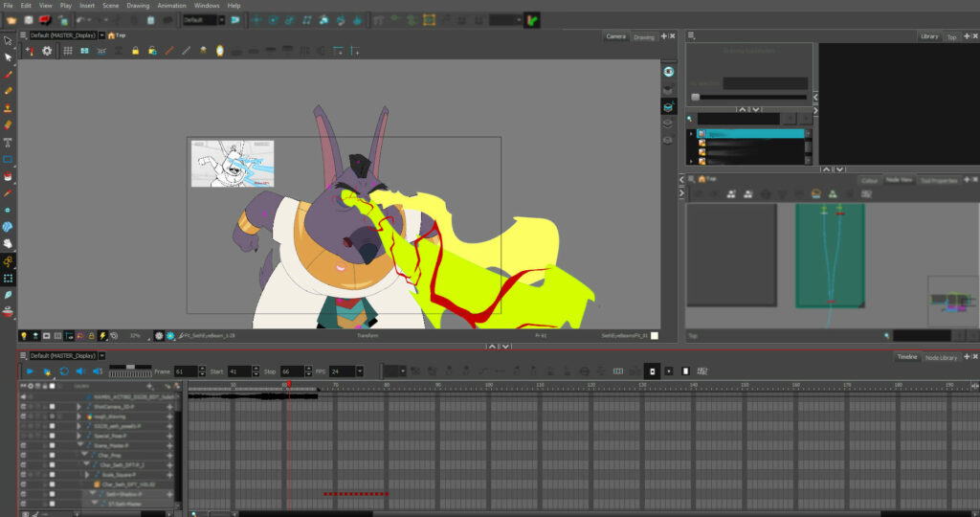Open the Default workspace dropdown in toolbar

(x=221, y=21)
